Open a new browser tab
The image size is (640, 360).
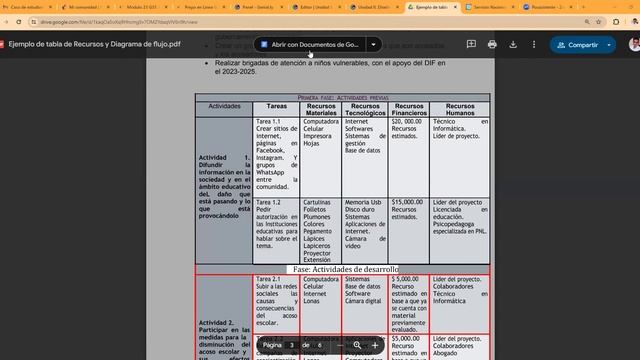(583, 7)
